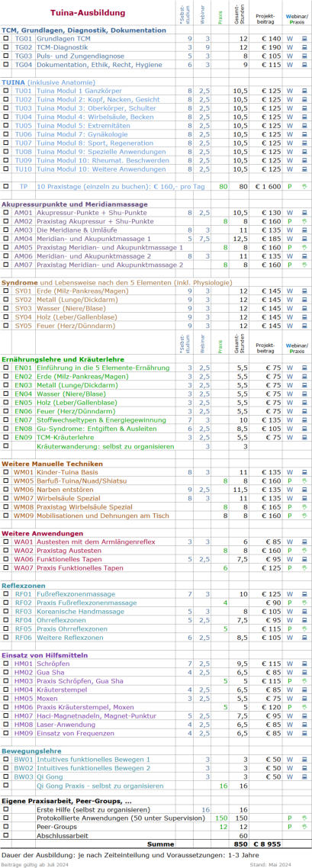The image size is (312, 868).
Task: Click the webinar laptop icon for TCM-Diagnostik
Action: (304, 47)
